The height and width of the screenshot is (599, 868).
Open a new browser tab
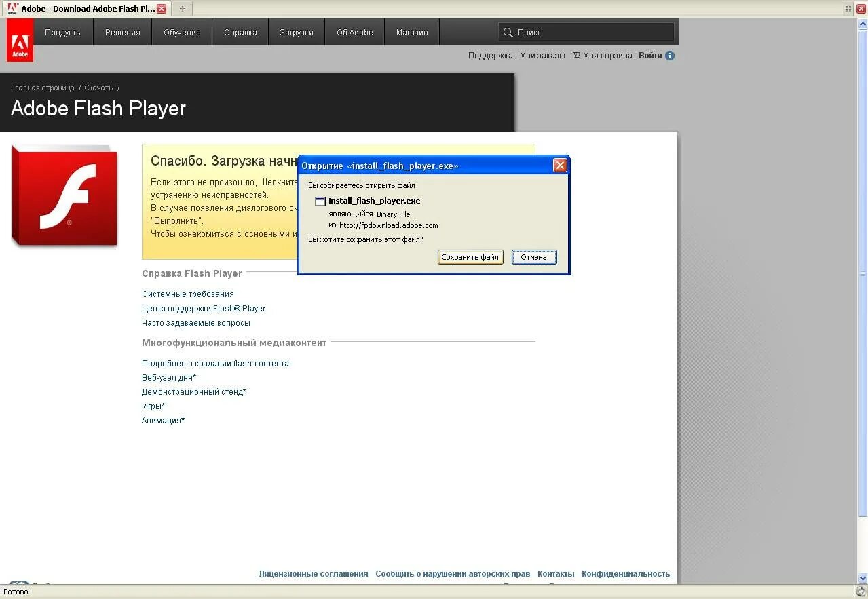click(x=182, y=9)
